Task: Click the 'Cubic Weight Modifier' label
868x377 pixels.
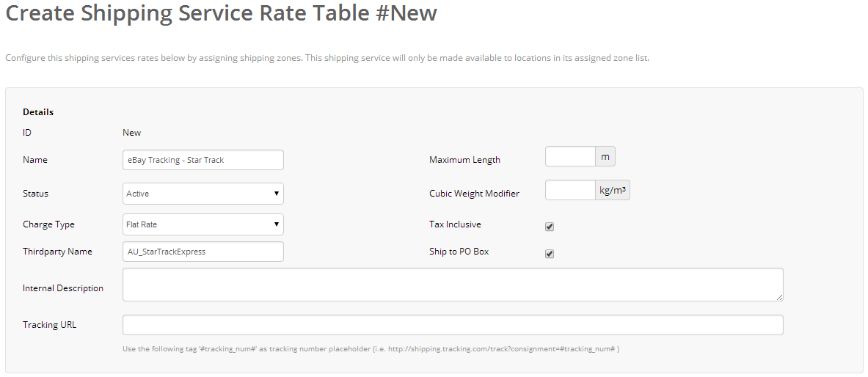Action: coord(475,194)
